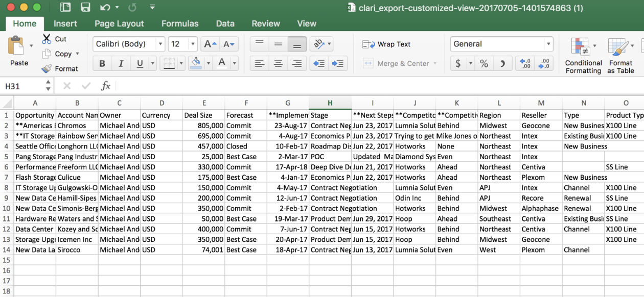Click the 805,000 deal size cell
This screenshot has width=644, height=297.
[x=203, y=126]
